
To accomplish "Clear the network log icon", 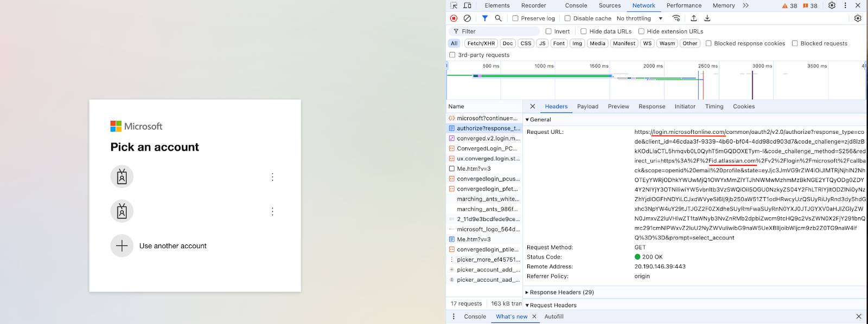I will [467, 18].
